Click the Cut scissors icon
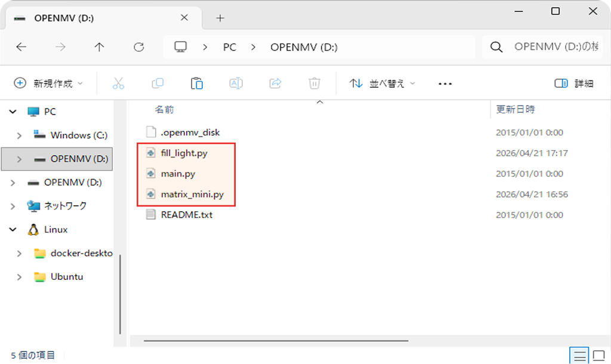This screenshot has height=364, width=611. (x=119, y=84)
